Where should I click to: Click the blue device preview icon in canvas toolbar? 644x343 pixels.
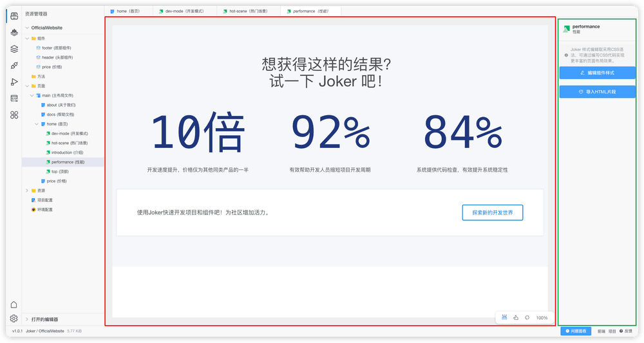(504, 317)
